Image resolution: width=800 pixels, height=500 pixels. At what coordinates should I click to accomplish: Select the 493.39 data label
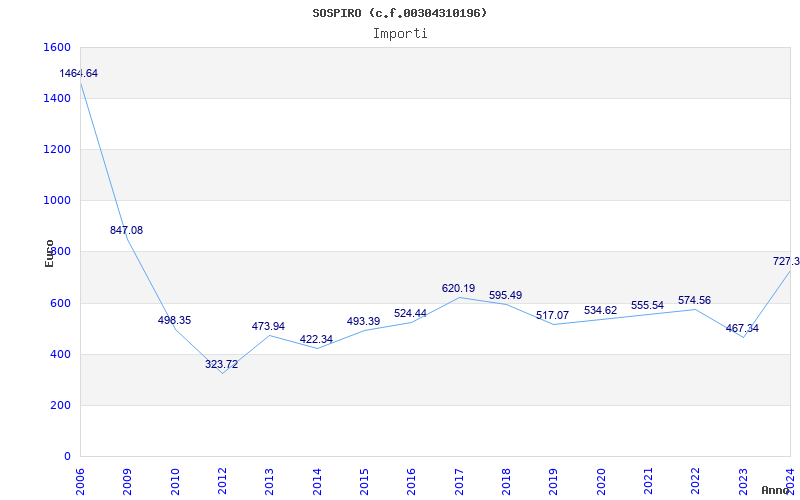tap(363, 321)
